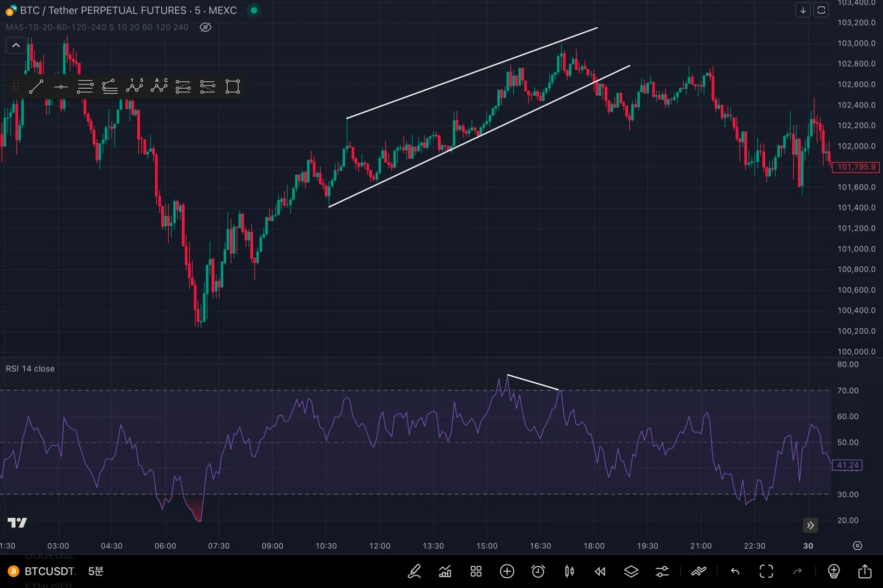The height and width of the screenshot is (588, 883).
Task: Click the BTC / Tether PERPETUAL FUTURES title
Action: point(129,10)
